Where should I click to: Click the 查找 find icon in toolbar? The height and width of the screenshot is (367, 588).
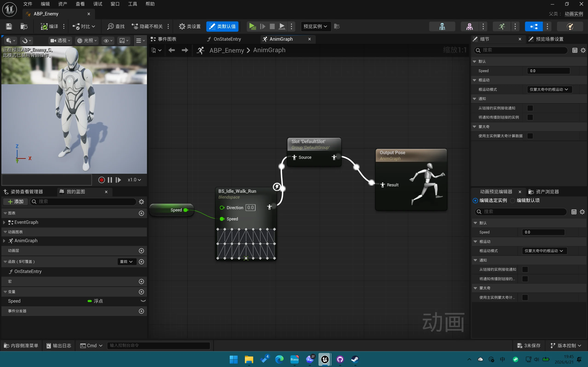[116, 26]
